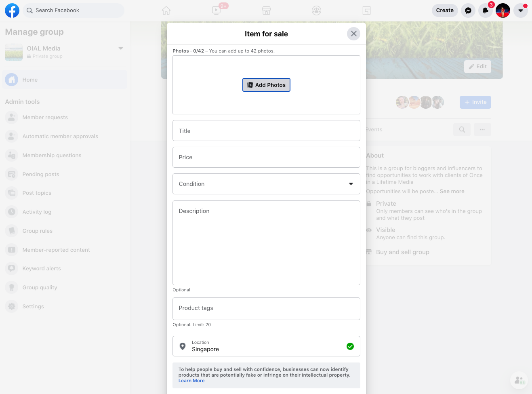532x394 pixels.
Task: Open Member-reported content
Action: tap(65, 250)
